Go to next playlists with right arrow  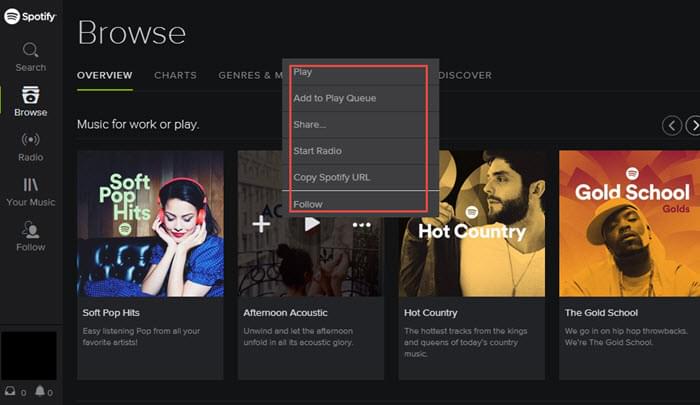pos(693,125)
